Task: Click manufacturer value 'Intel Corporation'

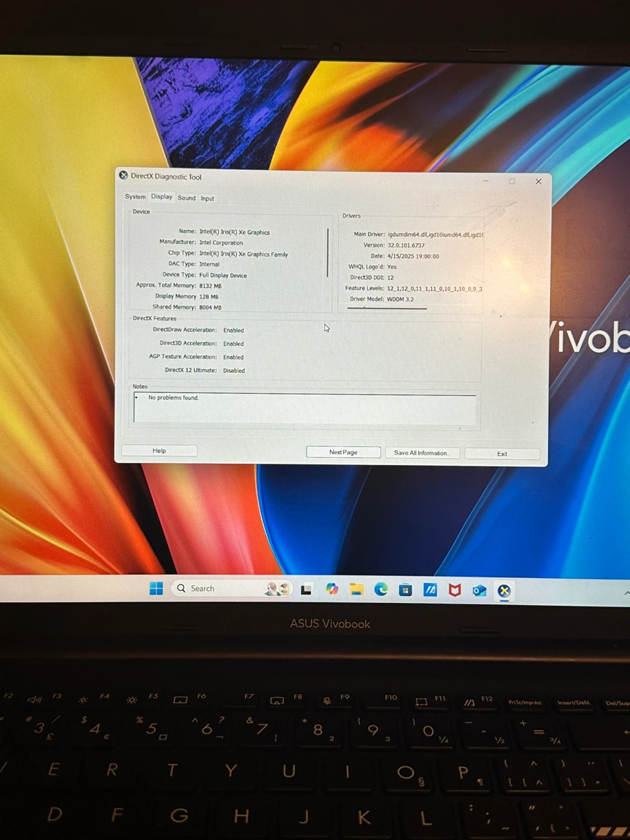Action: point(221,243)
